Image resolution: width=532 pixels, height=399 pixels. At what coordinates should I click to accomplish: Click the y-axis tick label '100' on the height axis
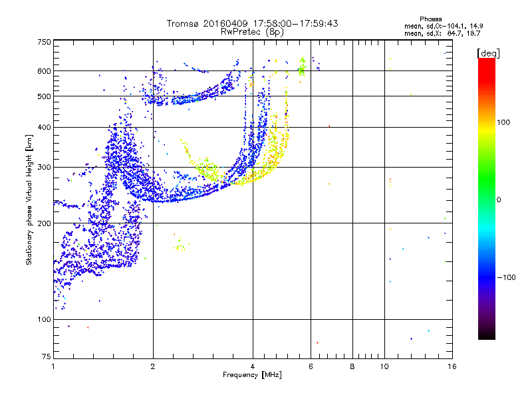44,320
